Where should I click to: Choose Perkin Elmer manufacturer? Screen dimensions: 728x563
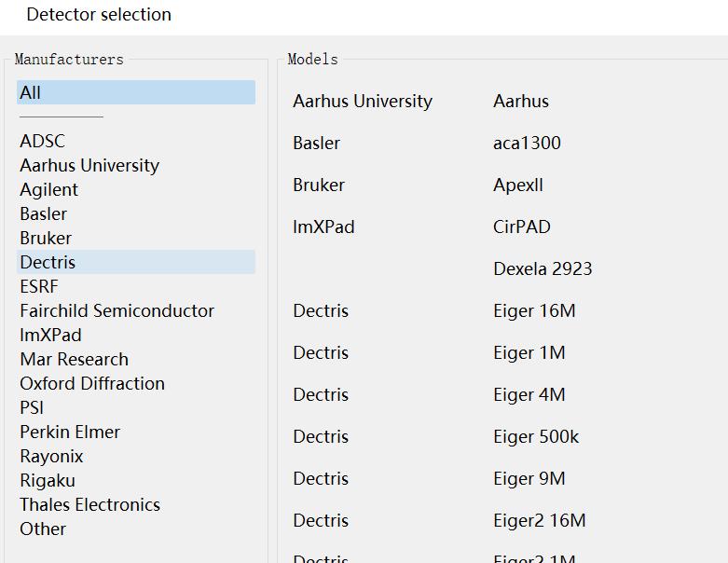(70, 432)
